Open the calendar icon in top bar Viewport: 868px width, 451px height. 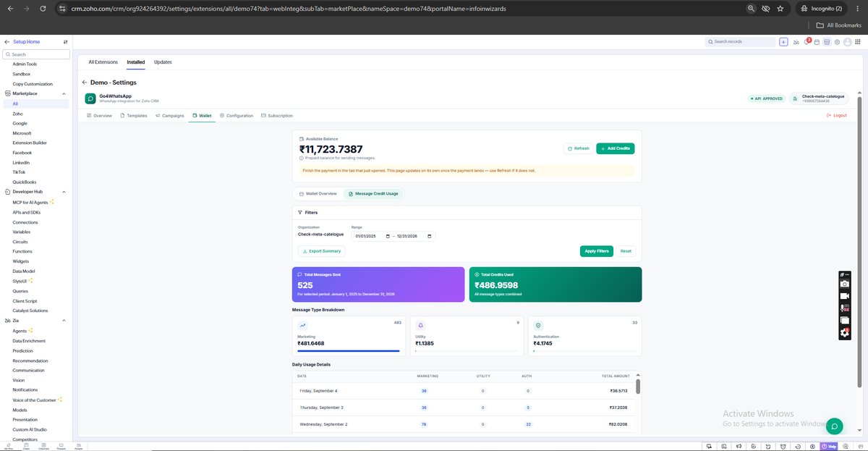[817, 42]
